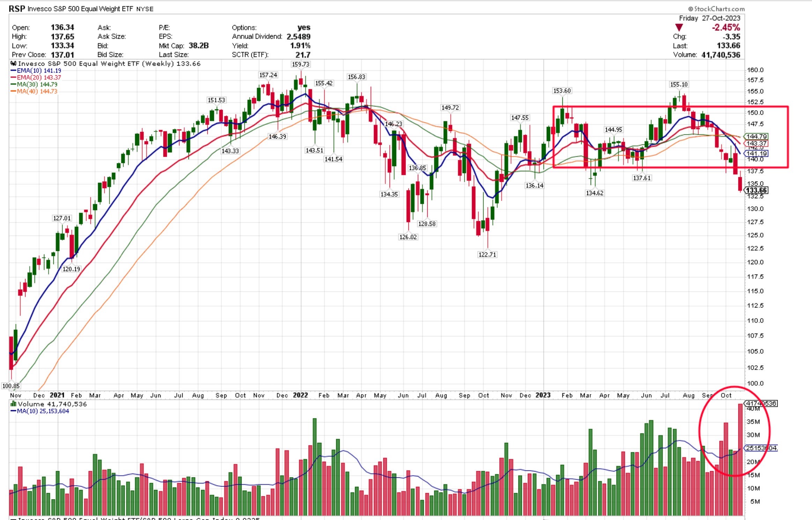The image size is (812, 520).
Task: Click the Chg value -3.35
Action: tap(731, 37)
